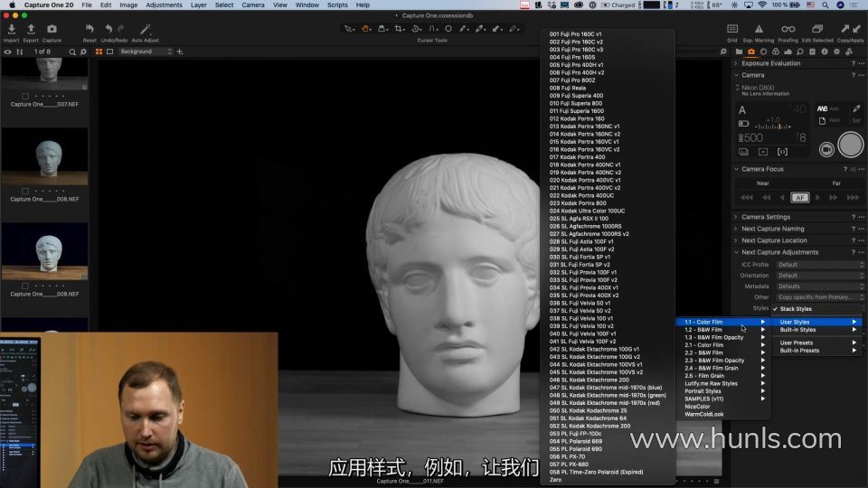Reset adjustments with the Reset icon

90,30
